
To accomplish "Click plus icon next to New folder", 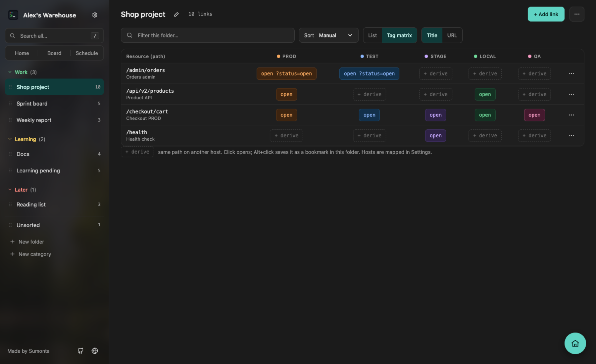I will 12,242.
